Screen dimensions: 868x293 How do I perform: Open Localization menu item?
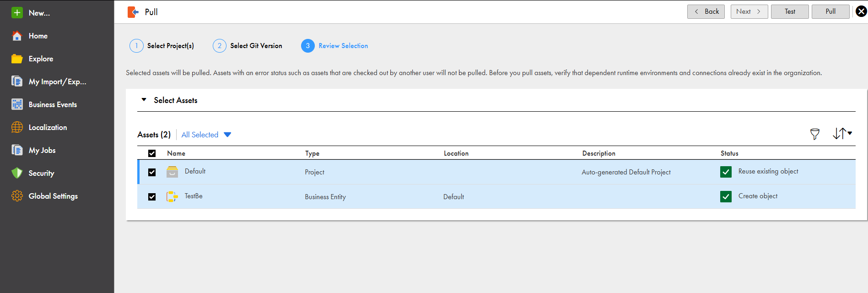point(48,127)
